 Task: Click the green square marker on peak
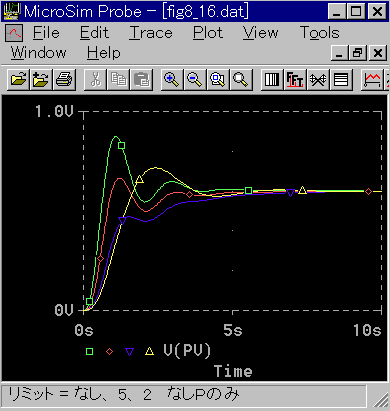(x=121, y=145)
